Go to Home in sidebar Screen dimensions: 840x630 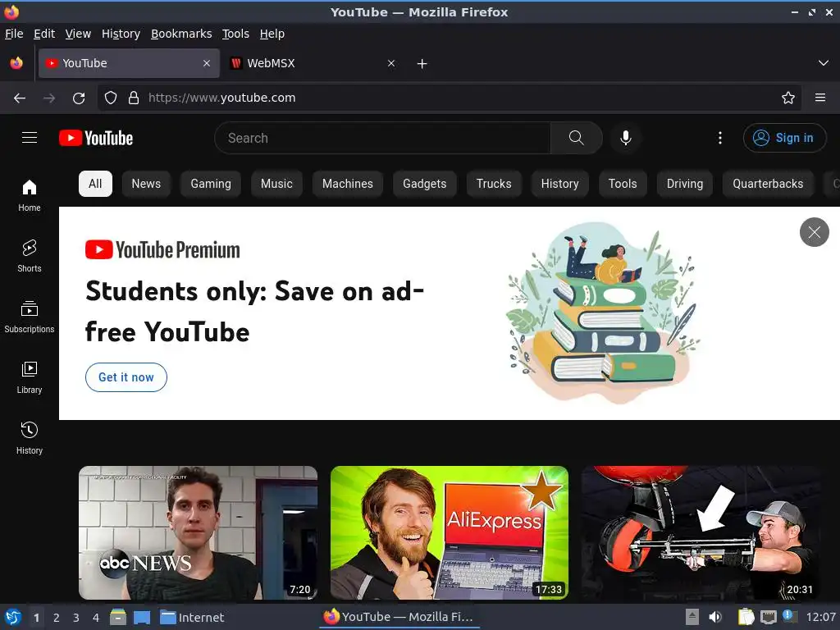30,195
